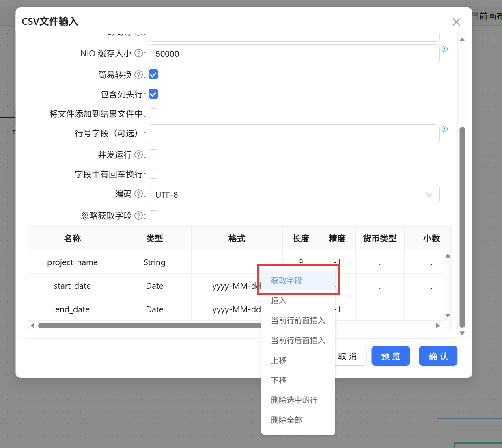Click the 长度 column header
This screenshot has height=448, width=502.
[301, 238]
